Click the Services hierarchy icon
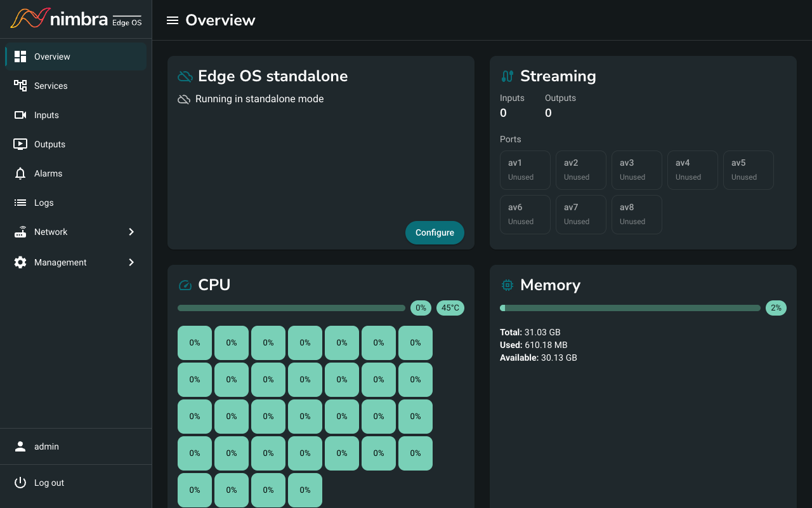The width and height of the screenshot is (812, 508). click(x=20, y=86)
